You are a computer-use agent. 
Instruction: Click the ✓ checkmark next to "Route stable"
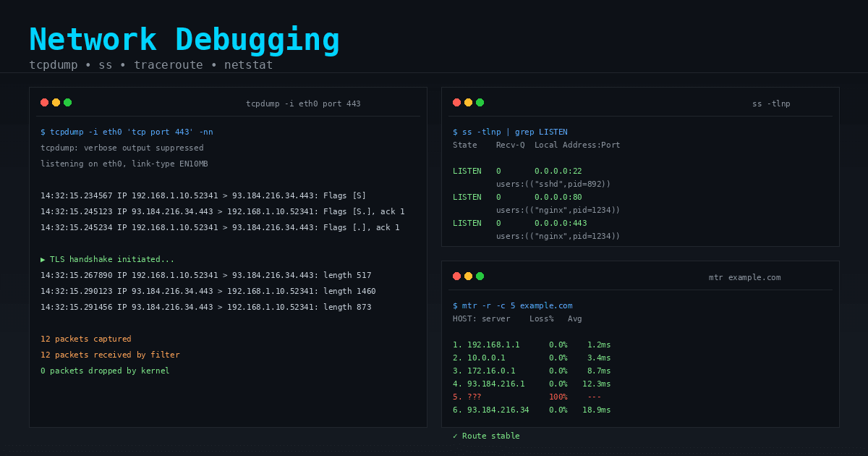coord(456,435)
